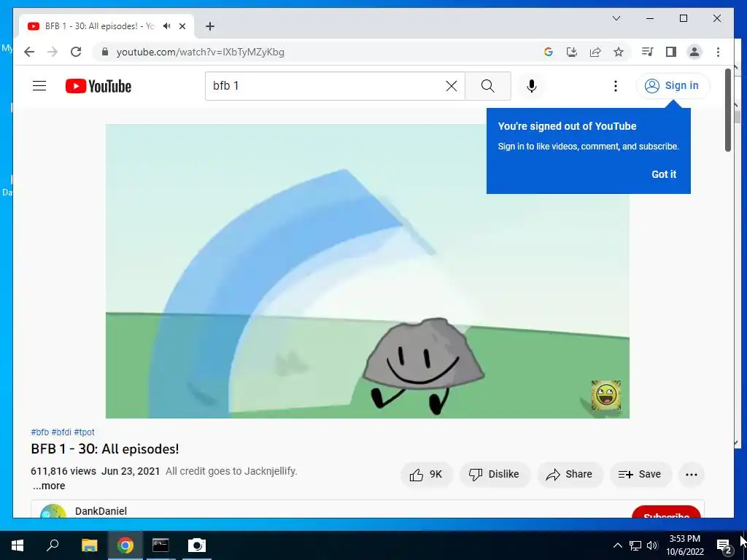Open the #bfb hashtag link
The image size is (747, 560).
click(40, 432)
